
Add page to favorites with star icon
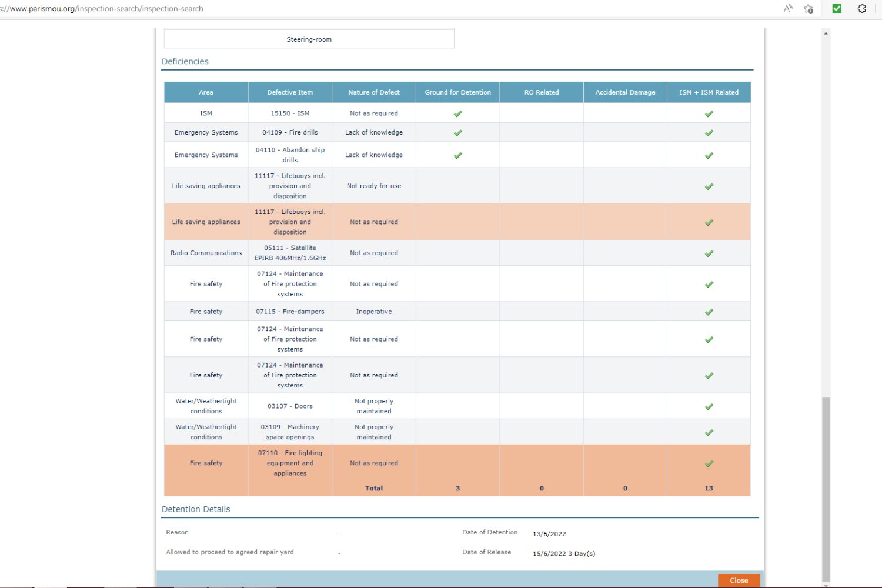808,8
